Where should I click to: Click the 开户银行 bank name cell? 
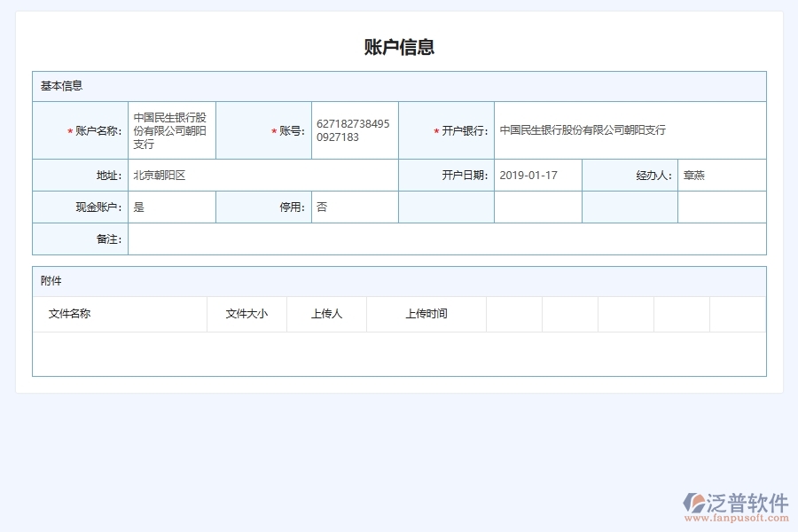[585, 129]
